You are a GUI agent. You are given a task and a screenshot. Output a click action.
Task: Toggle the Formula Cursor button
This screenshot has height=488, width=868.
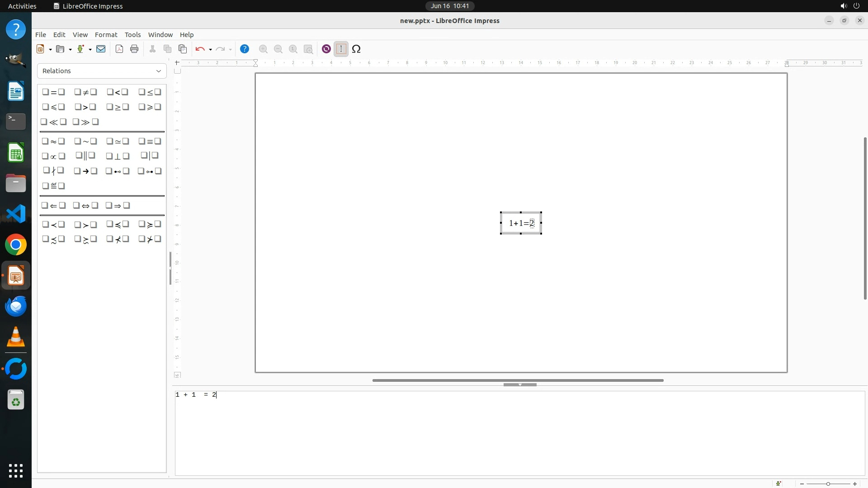point(341,49)
